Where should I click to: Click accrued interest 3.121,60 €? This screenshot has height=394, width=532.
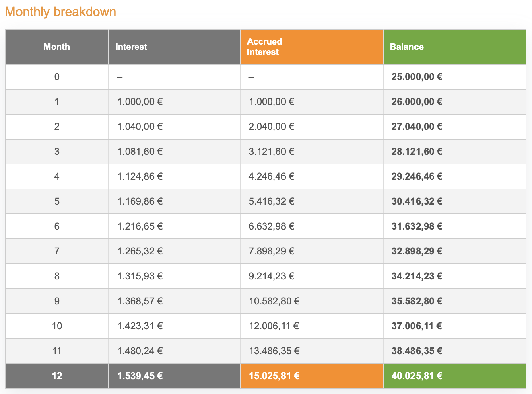click(x=271, y=152)
